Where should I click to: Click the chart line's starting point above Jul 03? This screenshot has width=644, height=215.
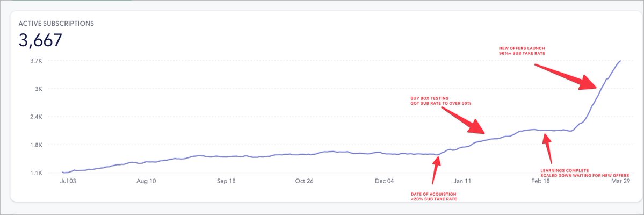(x=62, y=172)
